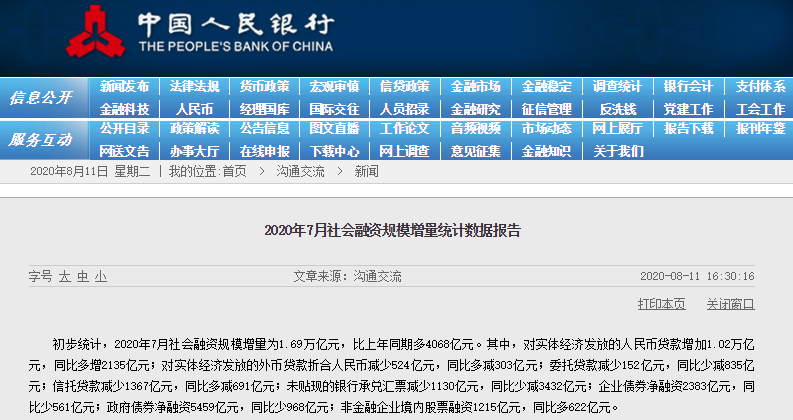Open the 信贷政策 menu item
Screen dimensions: 793x420
tap(405, 87)
